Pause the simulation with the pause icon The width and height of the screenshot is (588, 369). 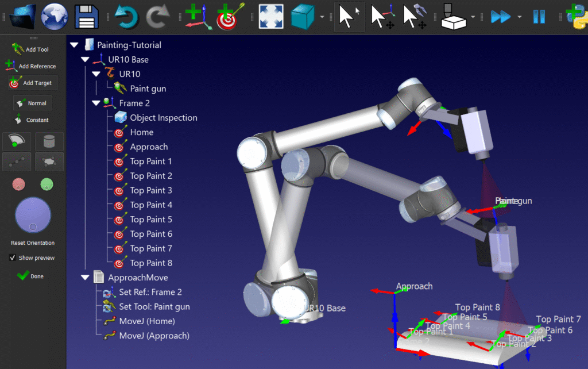[539, 16]
